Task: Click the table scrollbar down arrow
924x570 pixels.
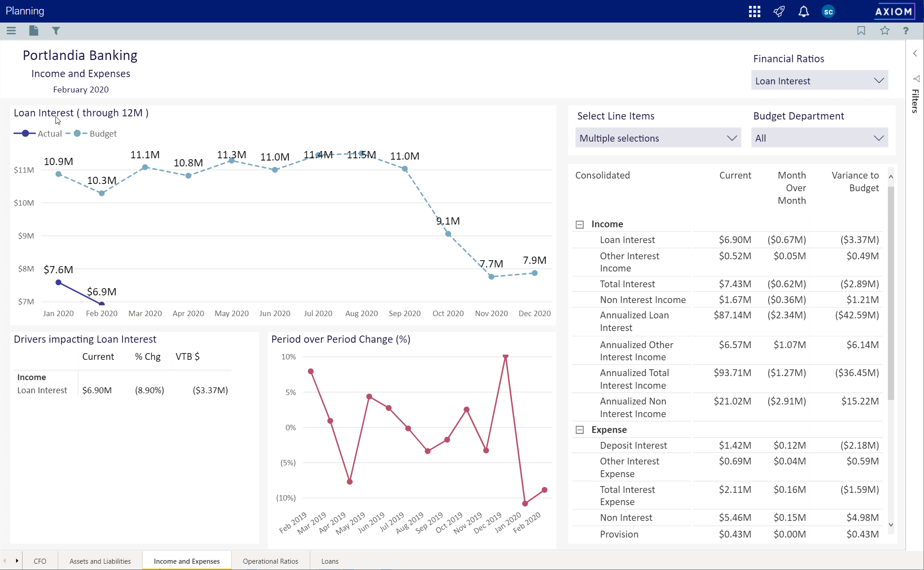Action: [x=891, y=525]
